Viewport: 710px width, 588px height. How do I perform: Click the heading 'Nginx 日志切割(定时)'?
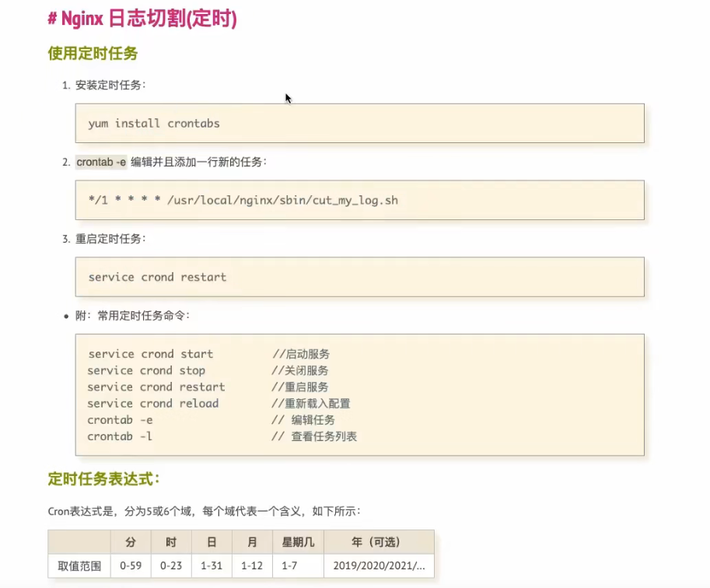click(142, 19)
